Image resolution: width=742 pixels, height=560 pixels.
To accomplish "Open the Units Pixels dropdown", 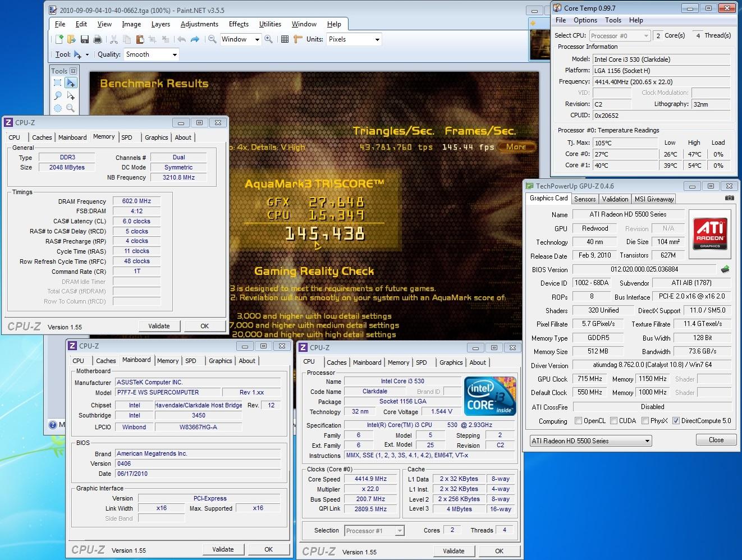I will pos(377,39).
